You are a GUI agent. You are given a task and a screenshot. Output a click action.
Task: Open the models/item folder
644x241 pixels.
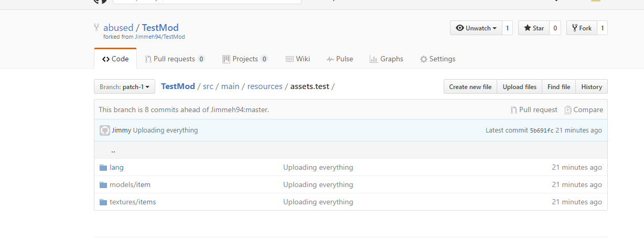[130, 184]
